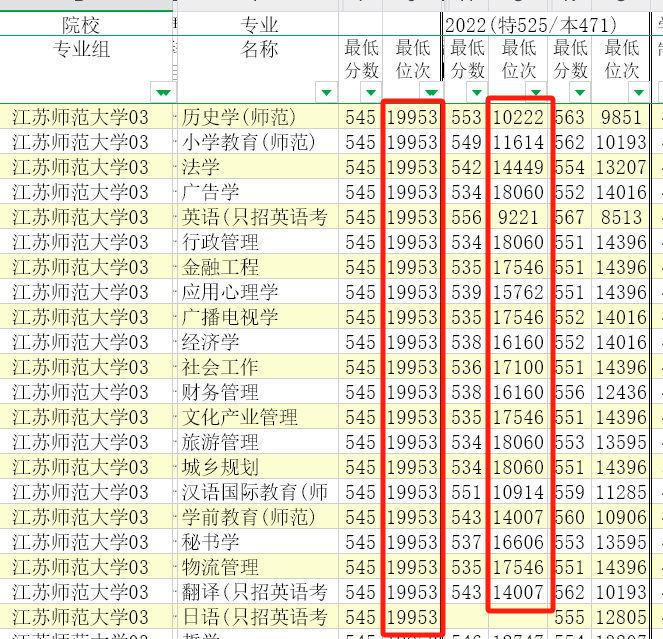The image size is (663, 639).
Task: Select the 历史学(师范) major cell
Action: point(258,117)
